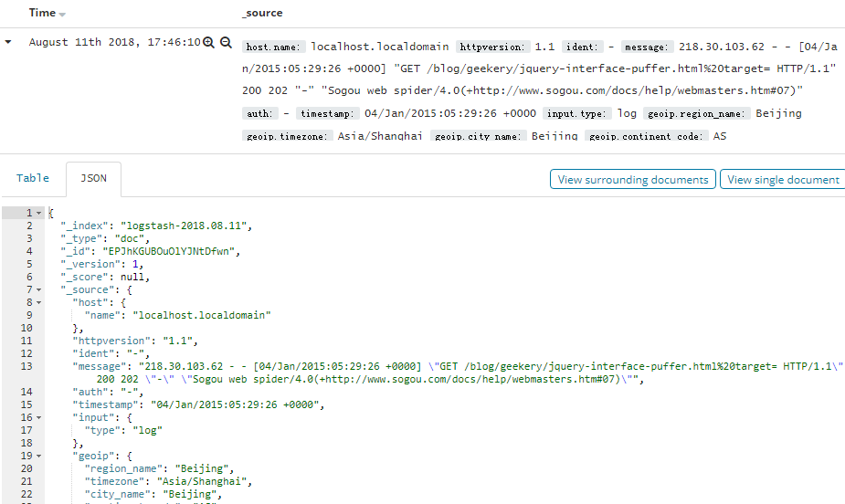Screen dimensions: 845x504
Task: Click the host.name field label
Action: coord(273,47)
